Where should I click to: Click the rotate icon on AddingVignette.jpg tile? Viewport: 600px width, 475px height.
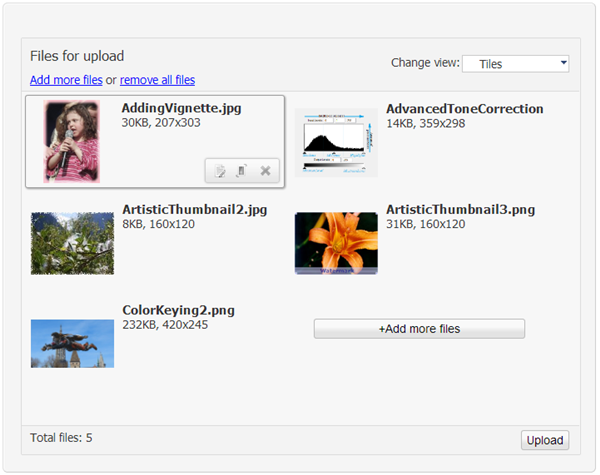coord(241,171)
